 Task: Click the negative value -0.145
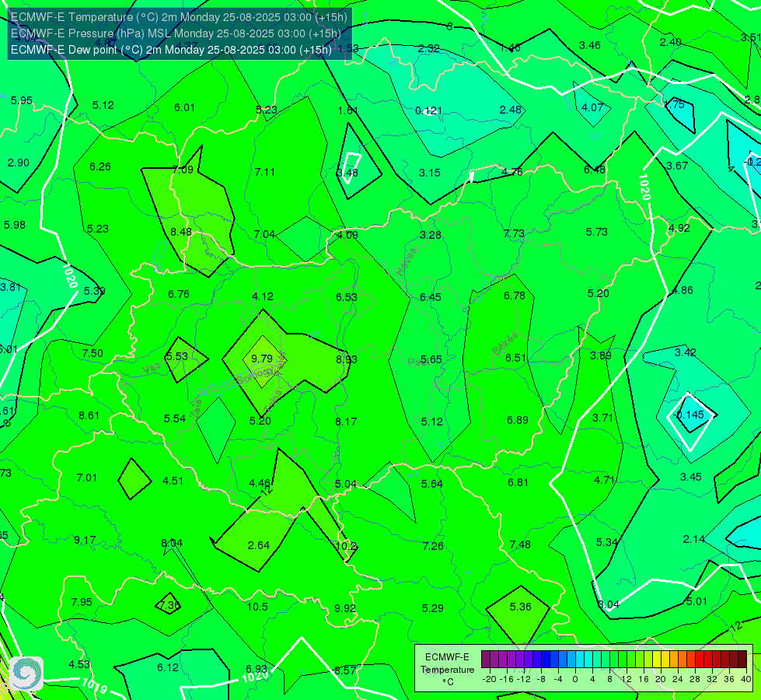pyautogui.click(x=689, y=415)
